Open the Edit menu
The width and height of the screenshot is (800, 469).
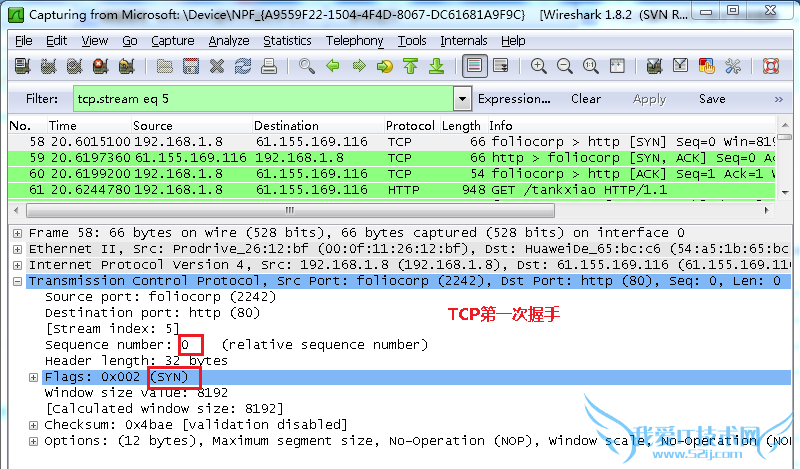pos(56,40)
